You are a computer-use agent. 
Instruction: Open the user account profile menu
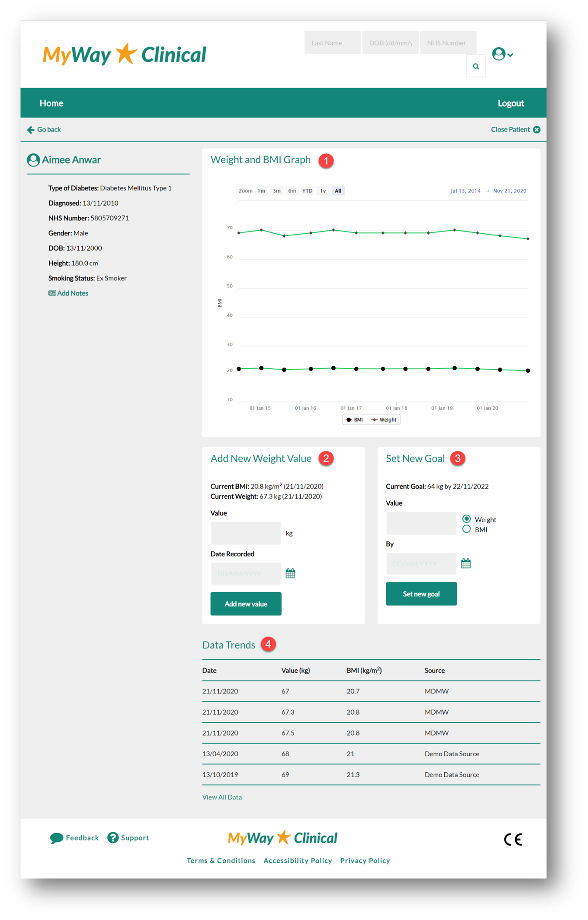coord(502,54)
